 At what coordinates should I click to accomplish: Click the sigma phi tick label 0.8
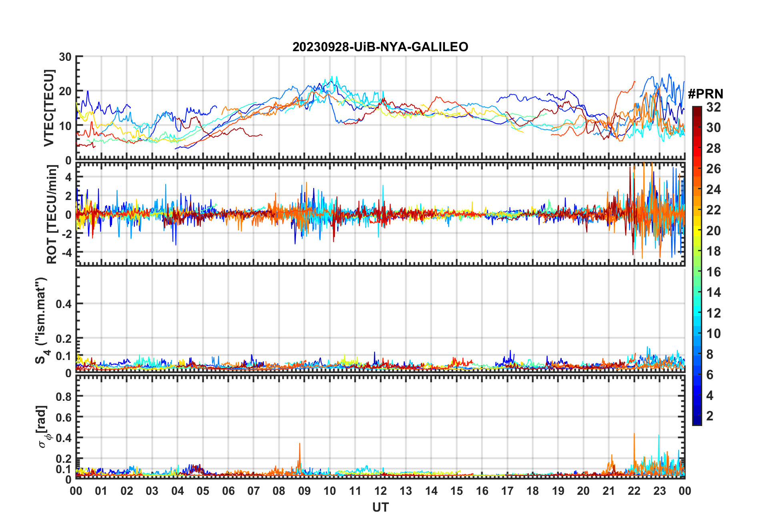coord(64,397)
